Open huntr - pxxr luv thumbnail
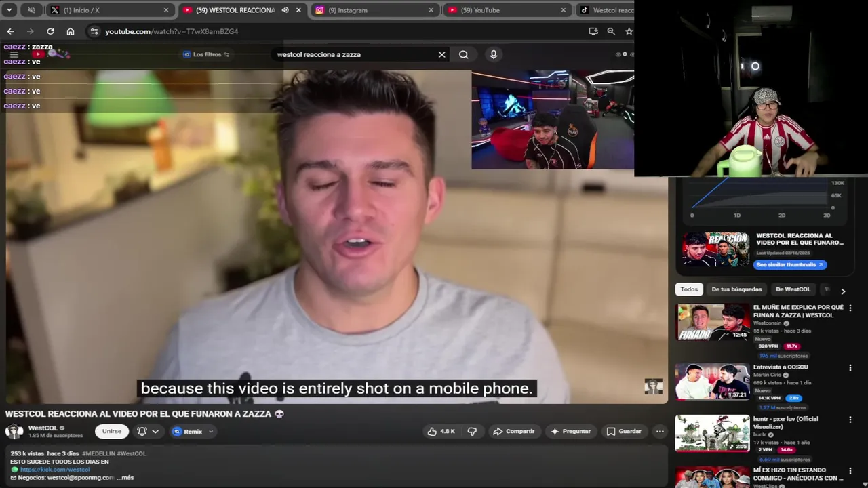868x488 pixels. point(712,433)
